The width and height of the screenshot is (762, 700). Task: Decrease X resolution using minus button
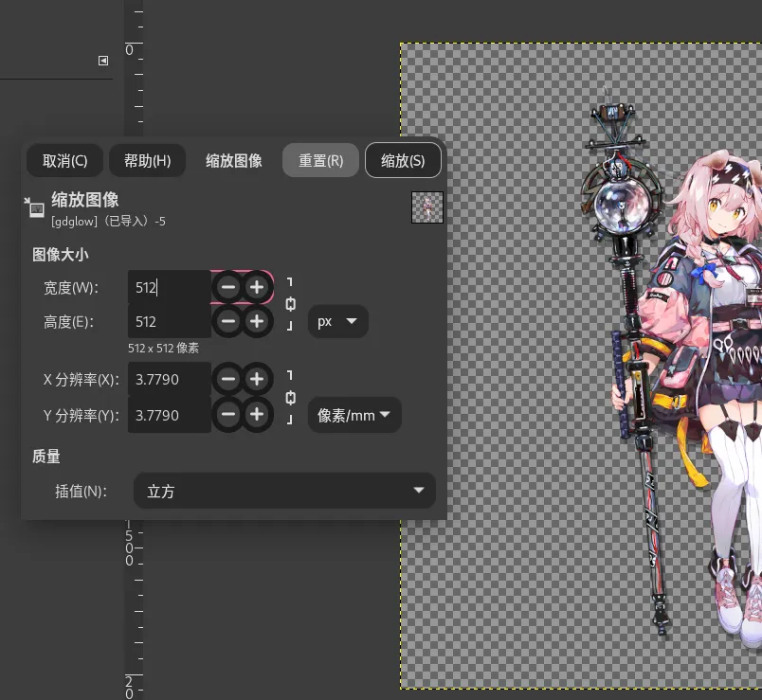point(228,380)
